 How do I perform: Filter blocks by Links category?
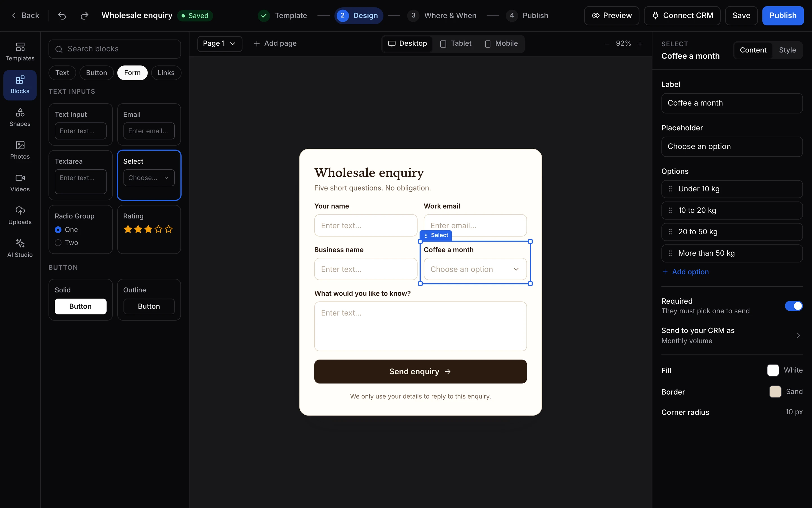tap(166, 73)
